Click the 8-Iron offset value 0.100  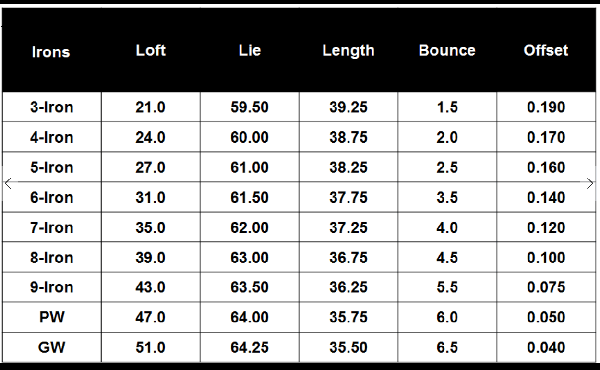pyautogui.click(x=546, y=258)
